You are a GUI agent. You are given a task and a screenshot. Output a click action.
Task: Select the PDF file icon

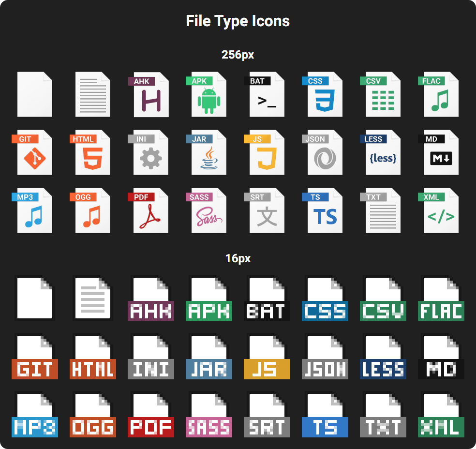point(150,210)
